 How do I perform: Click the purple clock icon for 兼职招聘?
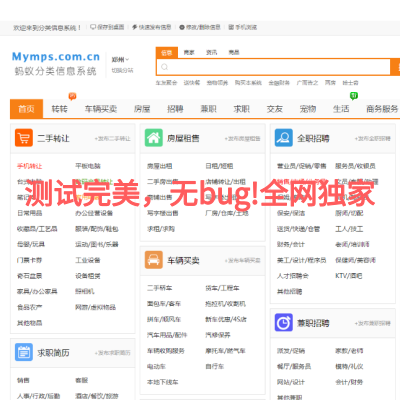(x=284, y=322)
